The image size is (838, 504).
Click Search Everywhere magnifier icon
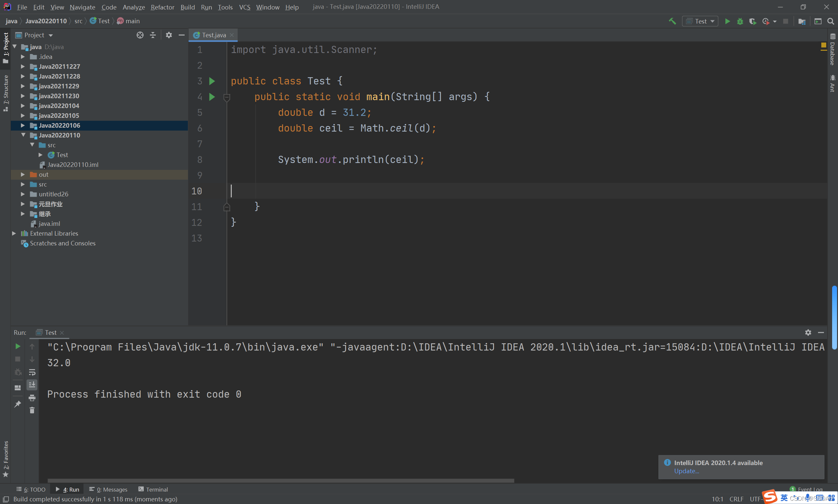(x=830, y=21)
